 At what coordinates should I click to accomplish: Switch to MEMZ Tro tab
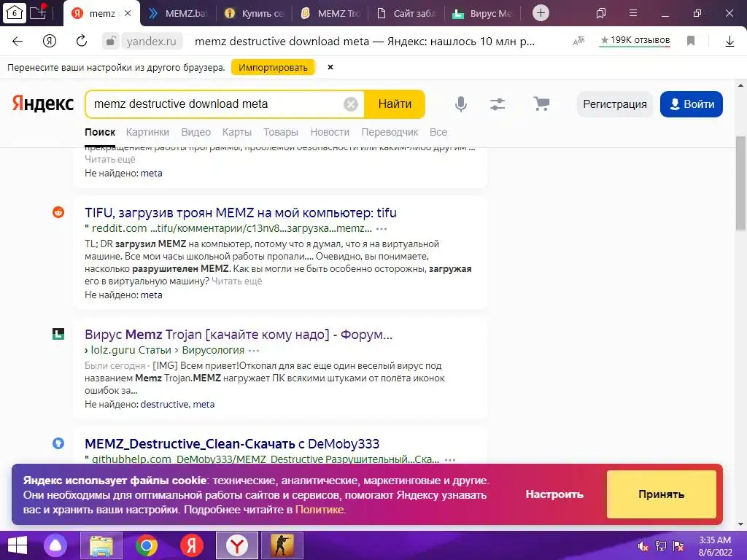[x=330, y=13]
